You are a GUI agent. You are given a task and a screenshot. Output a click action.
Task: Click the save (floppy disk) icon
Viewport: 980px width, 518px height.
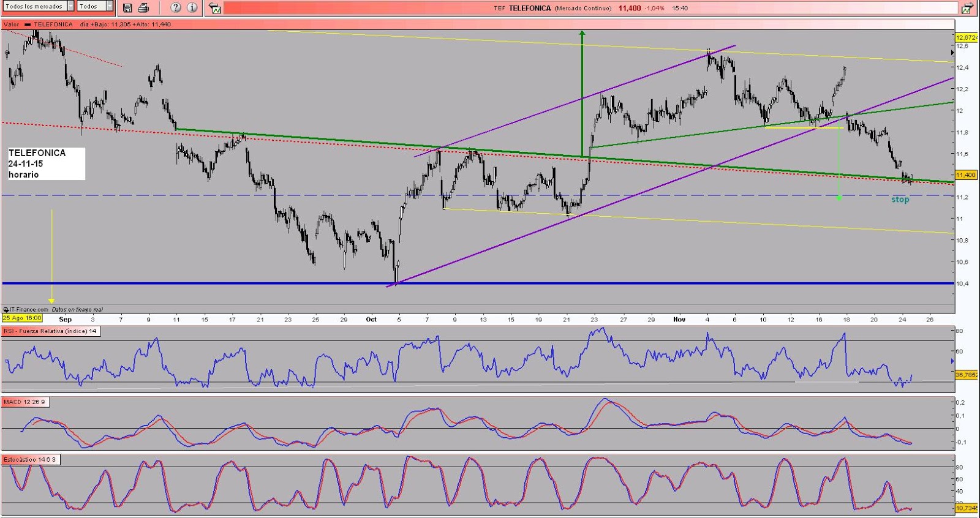127,8
